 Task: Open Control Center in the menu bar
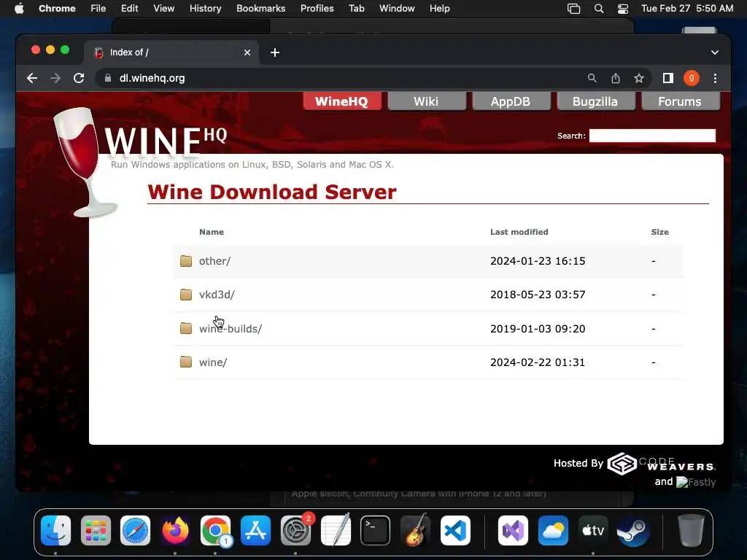click(623, 9)
